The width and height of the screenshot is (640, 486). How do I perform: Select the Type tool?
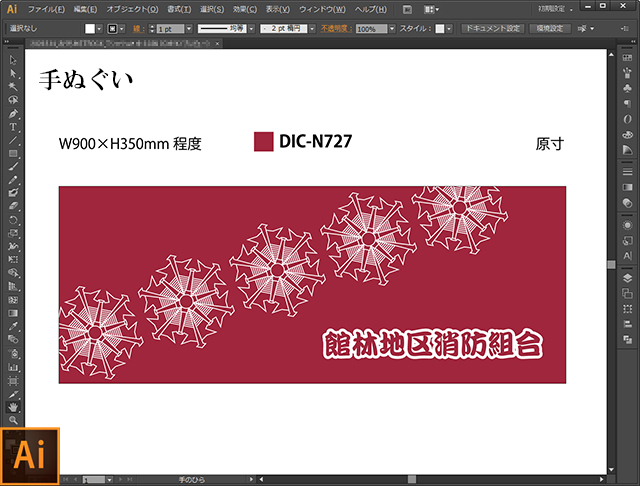point(14,127)
